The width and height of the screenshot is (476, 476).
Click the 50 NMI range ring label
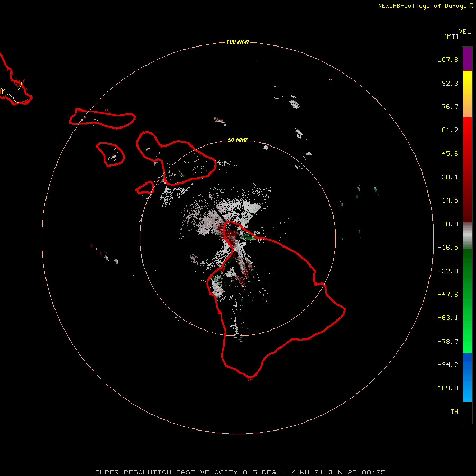237,140
